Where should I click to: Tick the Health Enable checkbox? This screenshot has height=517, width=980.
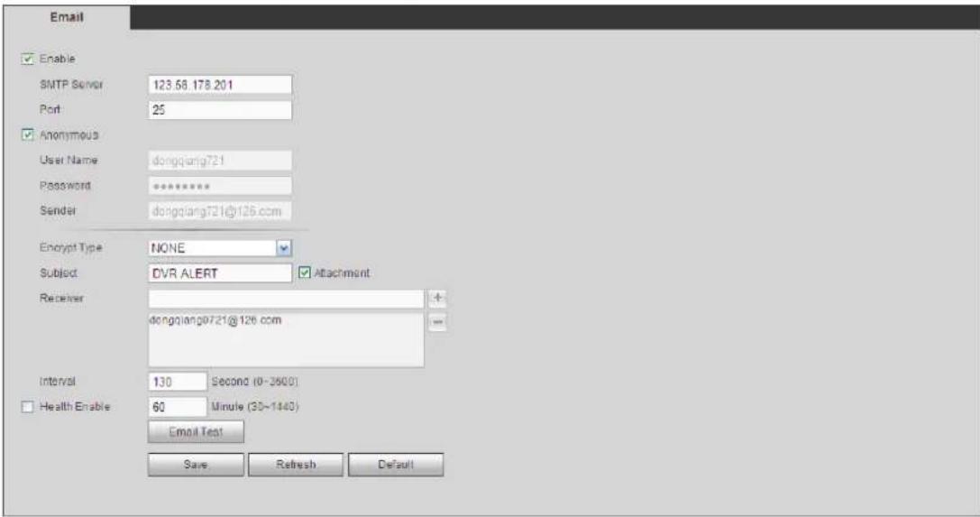pyautogui.click(x=28, y=407)
